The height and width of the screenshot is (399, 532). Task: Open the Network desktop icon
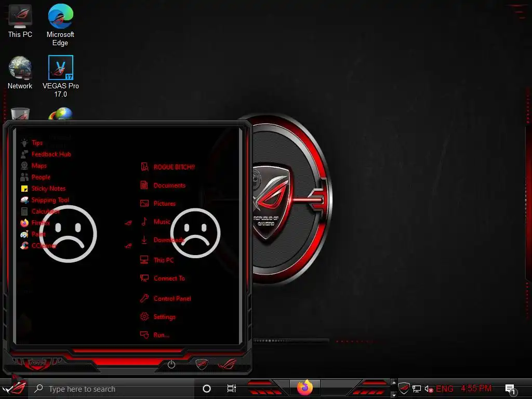tap(20, 73)
